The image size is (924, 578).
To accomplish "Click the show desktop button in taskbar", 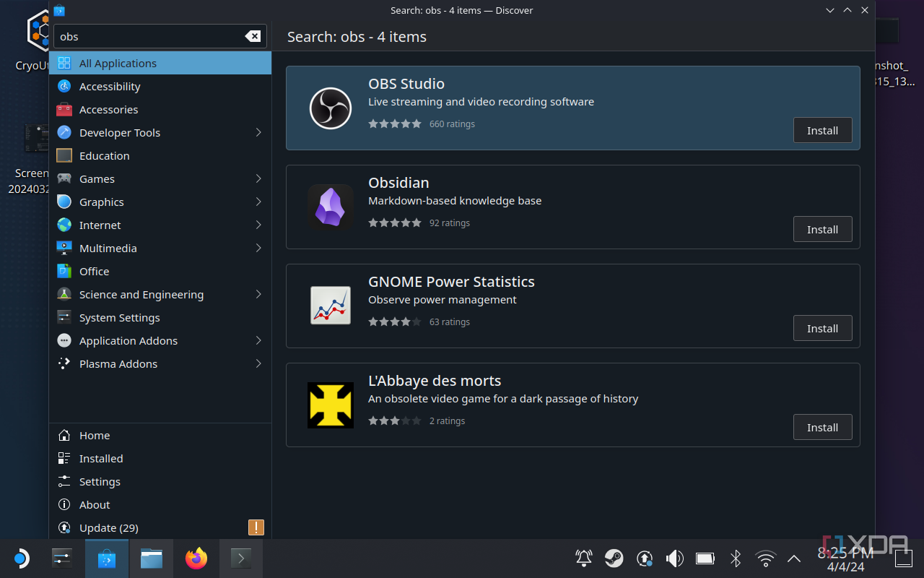I will (x=903, y=558).
